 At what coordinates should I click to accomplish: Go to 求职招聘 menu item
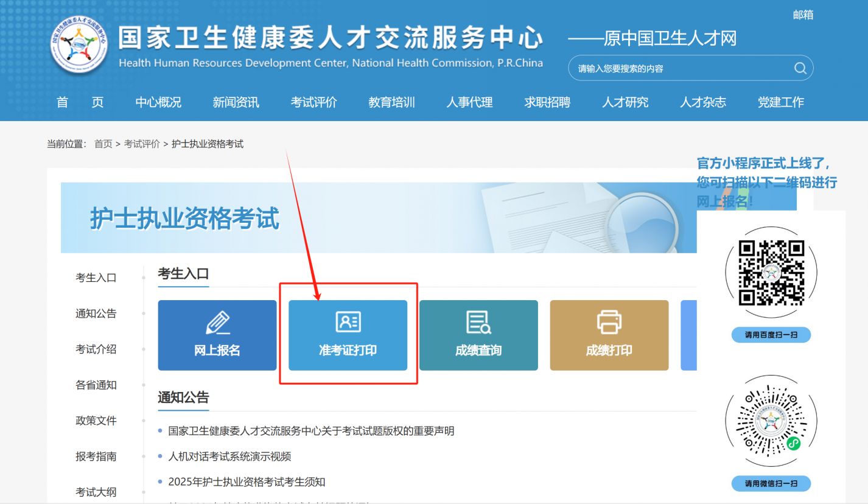click(547, 102)
